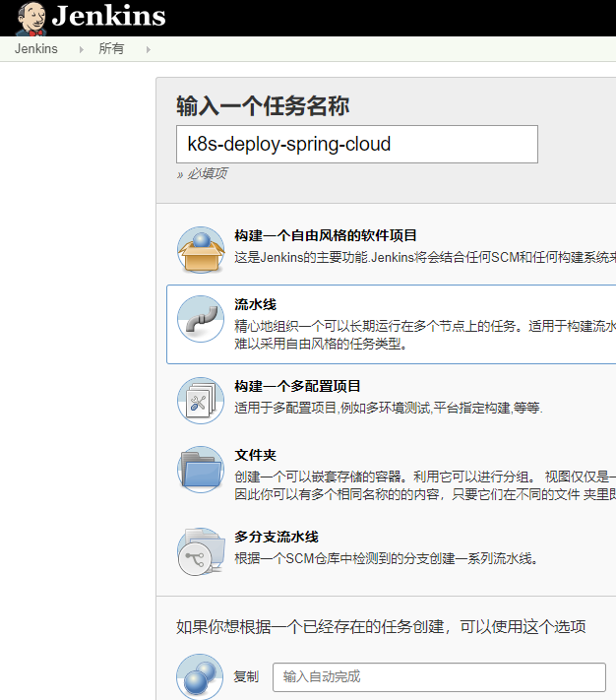Image resolution: width=616 pixels, height=700 pixels.
Task: Open the Jenkins breadcrumb link
Action: (36, 48)
